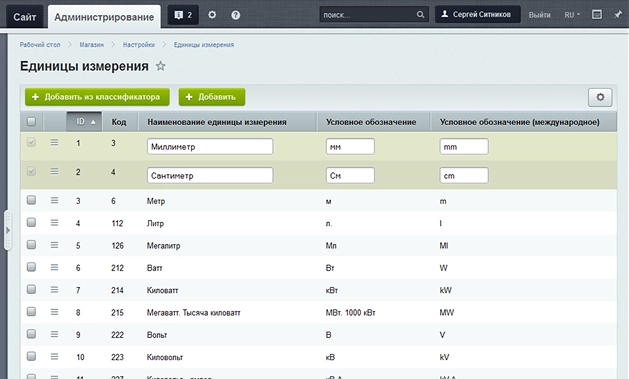Click the panel layout icon next to RU
This screenshot has width=629, height=379.
coord(597,15)
